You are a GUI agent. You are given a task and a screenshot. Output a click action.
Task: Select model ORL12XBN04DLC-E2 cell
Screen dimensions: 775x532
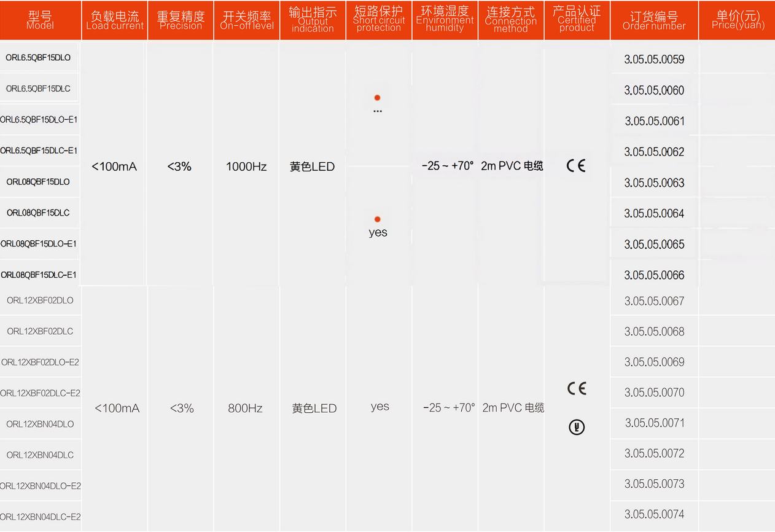tap(40, 517)
